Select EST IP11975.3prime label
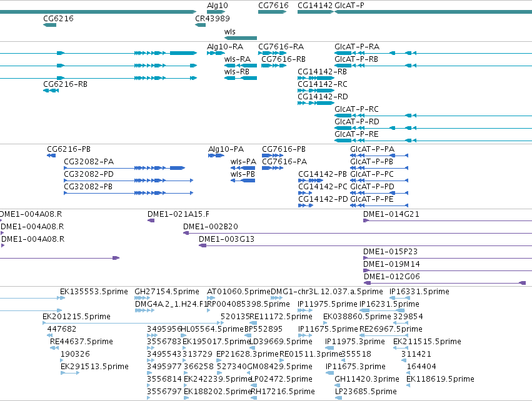Image resolution: width=532 pixels, height=401 pixels. 355,342
